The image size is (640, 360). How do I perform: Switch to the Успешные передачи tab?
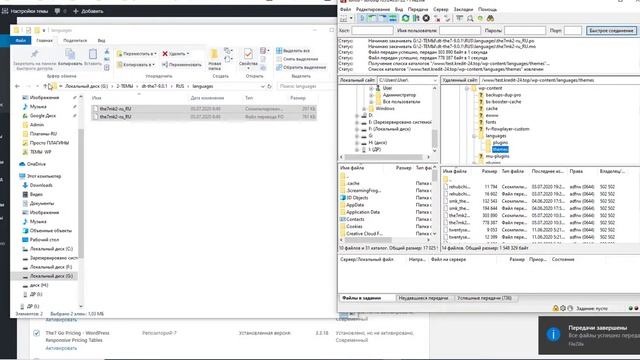(484, 298)
